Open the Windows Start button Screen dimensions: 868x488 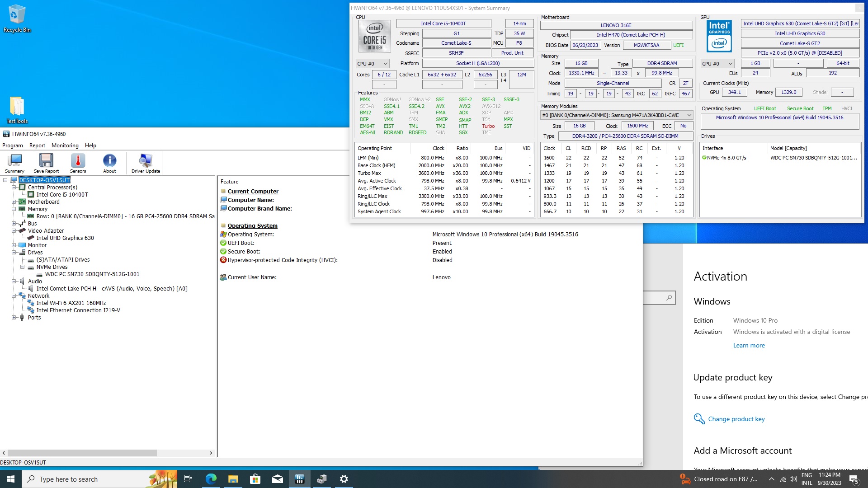[11, 479]
